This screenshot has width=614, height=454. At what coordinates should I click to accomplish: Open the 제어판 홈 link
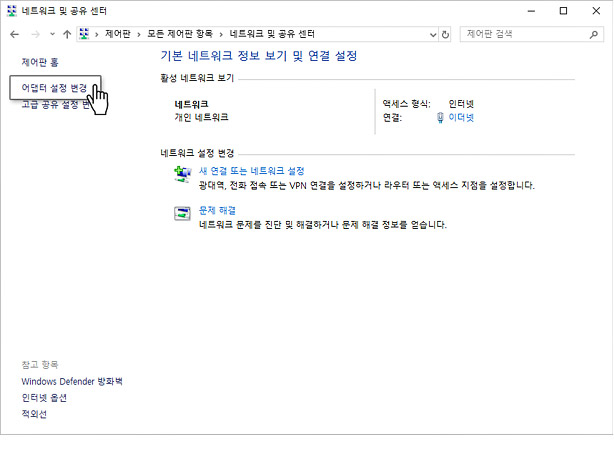click(40, 62)
